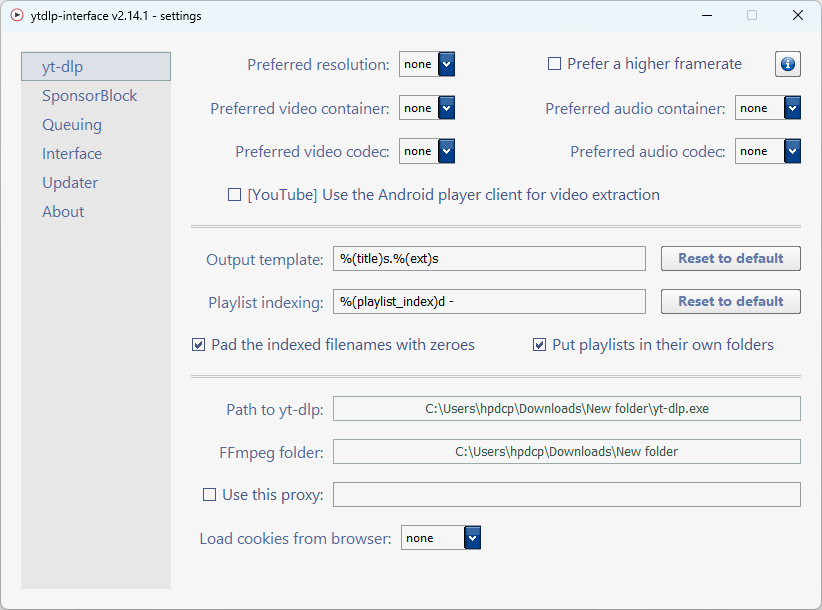Screen dimensions: 822x610
Task: Open the Updater settings section
Action: pyautogui.click(x=70, y=183)
